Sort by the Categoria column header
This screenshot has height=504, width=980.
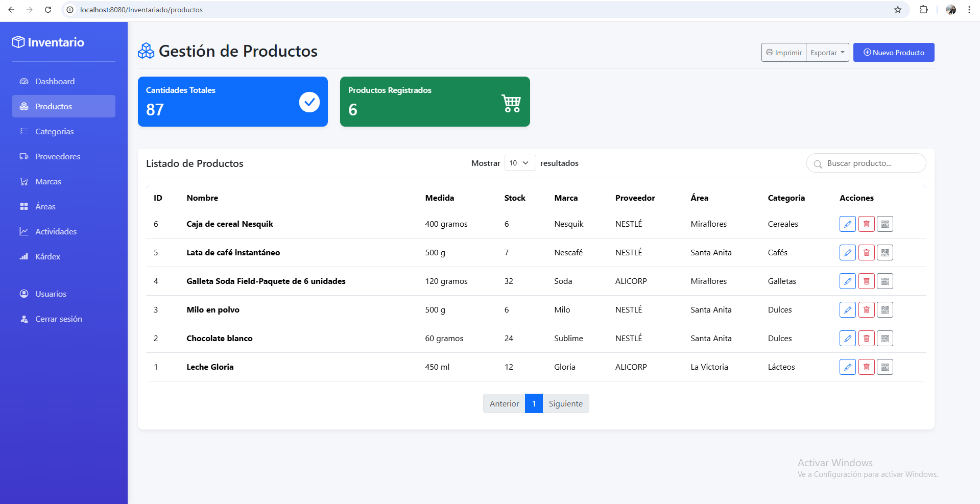tap(786, 198)
